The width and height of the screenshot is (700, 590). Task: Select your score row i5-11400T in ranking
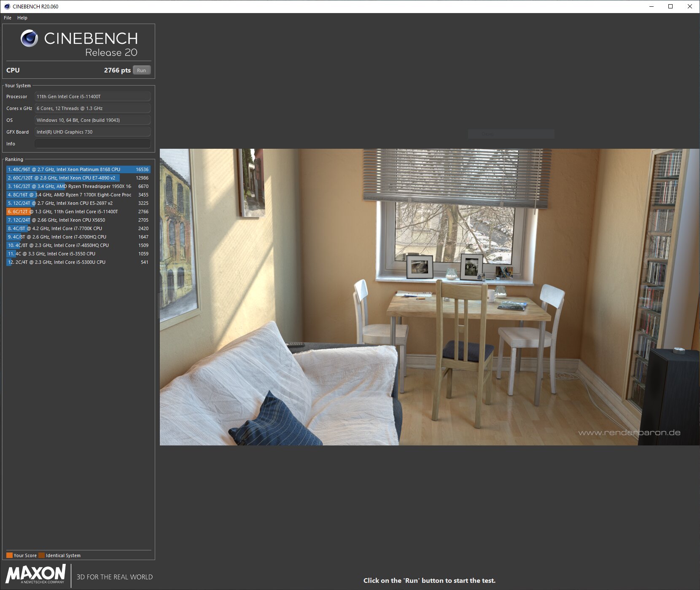coord(78,212)
